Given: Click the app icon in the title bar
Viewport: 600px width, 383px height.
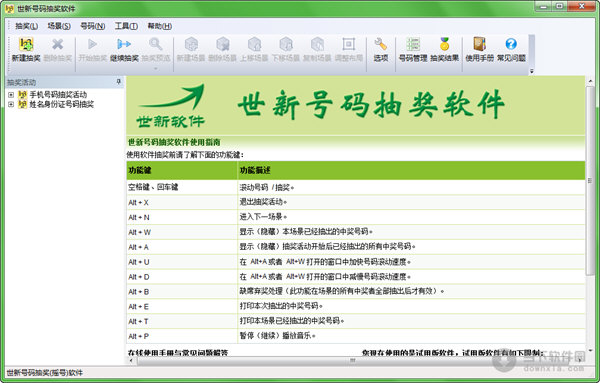Looking at the screenshot, I should pos(9,8).
